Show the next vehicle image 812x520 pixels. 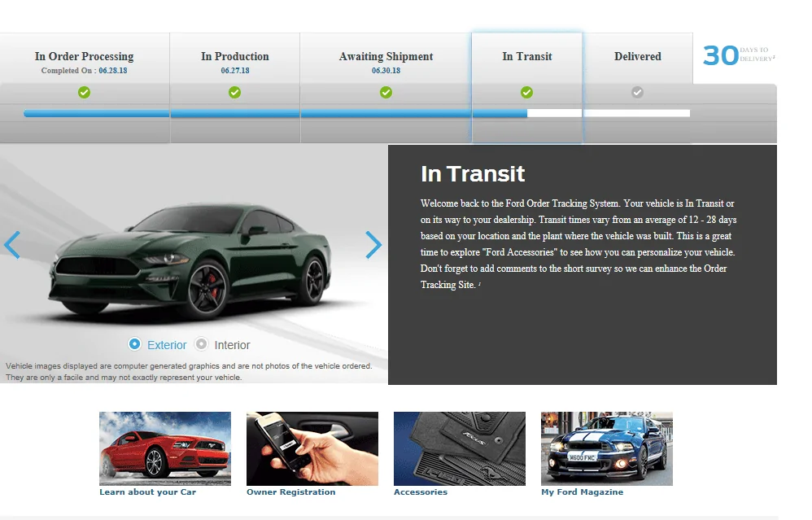pos(373,244)
